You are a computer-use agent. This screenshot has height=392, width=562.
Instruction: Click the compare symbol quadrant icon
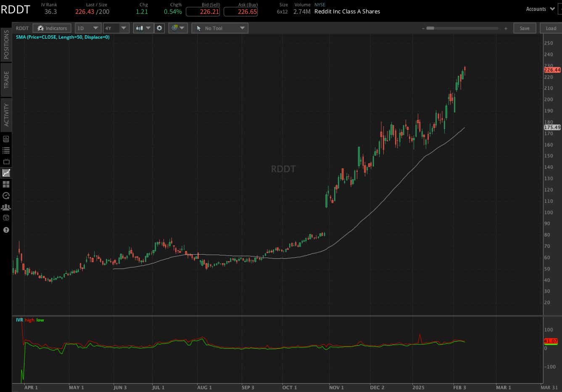pos(178,28)
